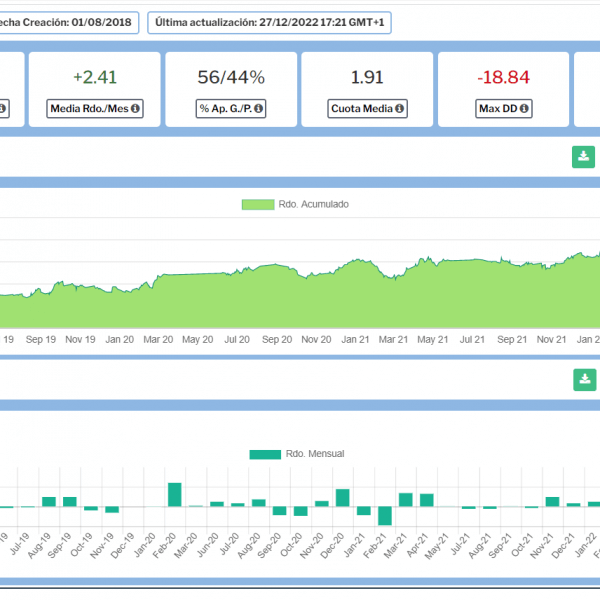Click the Apr-21 bar in the monthly chart
Screen dimensions: 600x600
[x=427, y=500]
